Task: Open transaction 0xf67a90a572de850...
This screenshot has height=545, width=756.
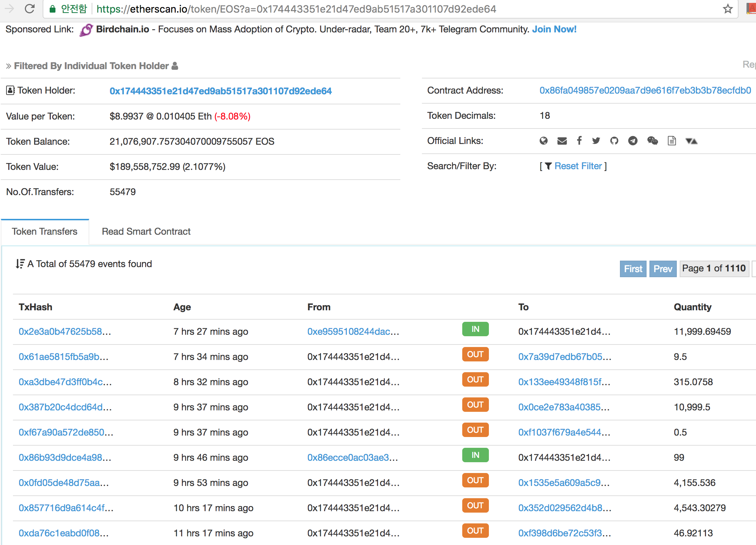Action: point(66,432)
